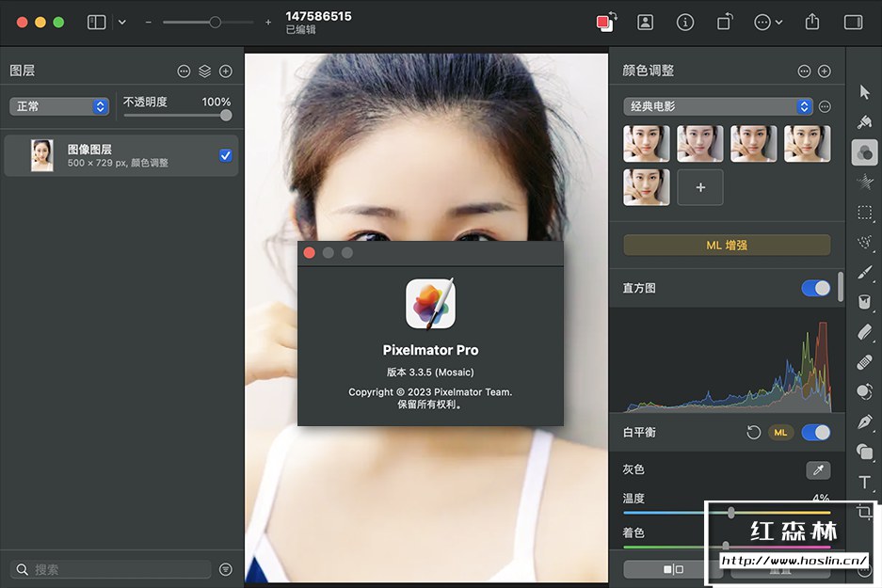
Task: Open the Color Adjustments tool
Action: pos(865,151)
